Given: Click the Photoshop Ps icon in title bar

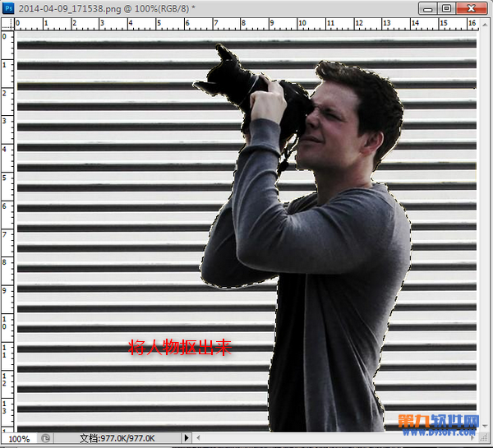Looking at the screenshot, I should 8,8.
